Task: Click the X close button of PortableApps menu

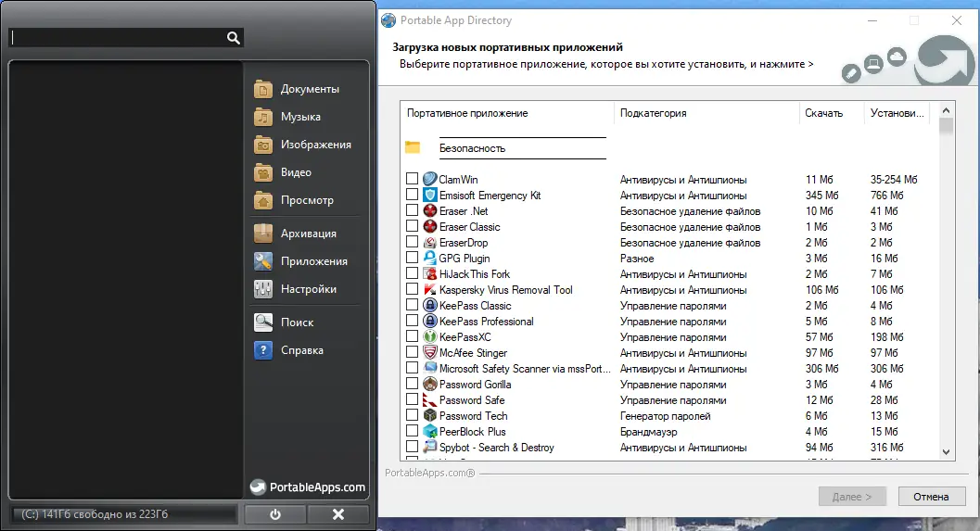Action: click(338, 514)
